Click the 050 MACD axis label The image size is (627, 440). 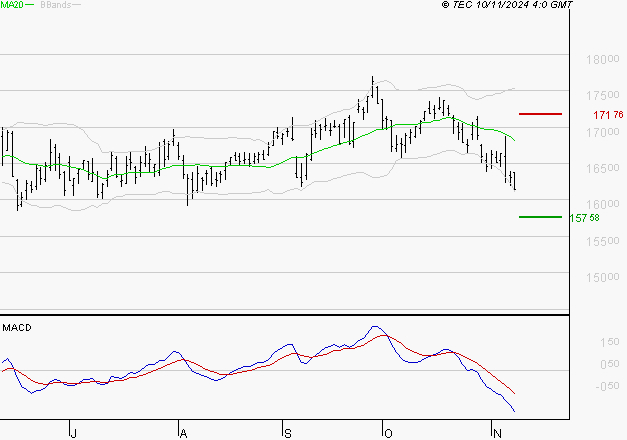coord(609,364)
